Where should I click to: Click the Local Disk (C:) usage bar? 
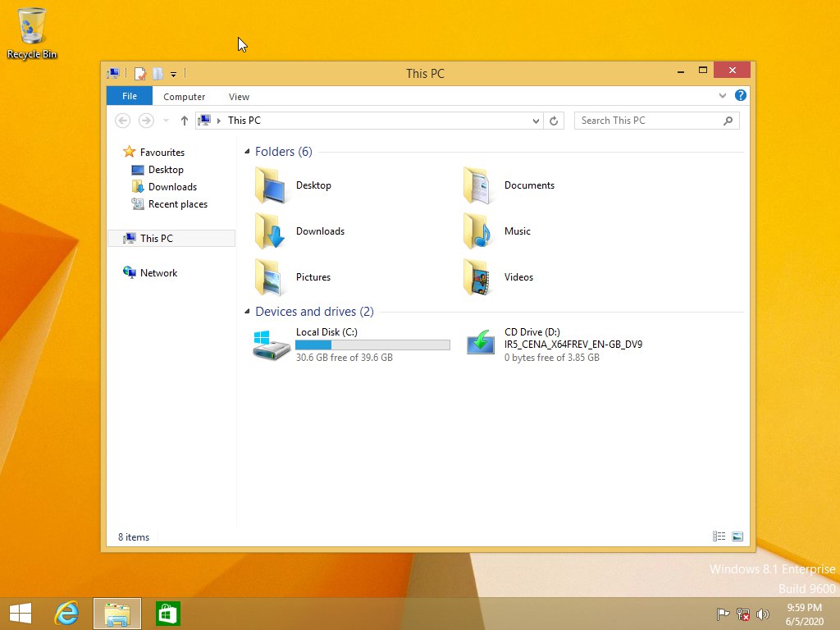373,345
